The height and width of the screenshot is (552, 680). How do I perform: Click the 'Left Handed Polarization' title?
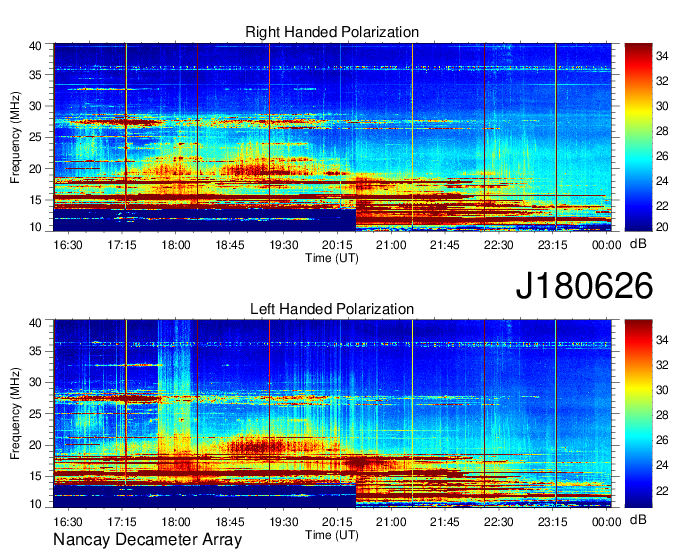coord(332,309)
